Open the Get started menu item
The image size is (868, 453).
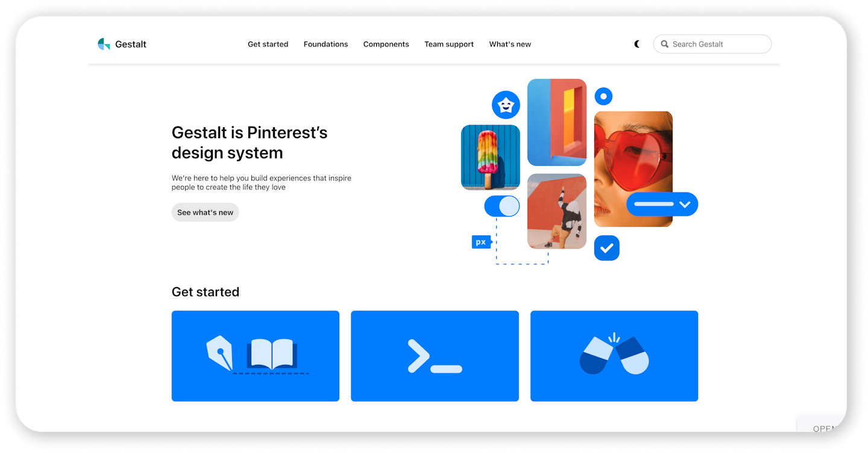pyautogui.click(x=268, y=44)
